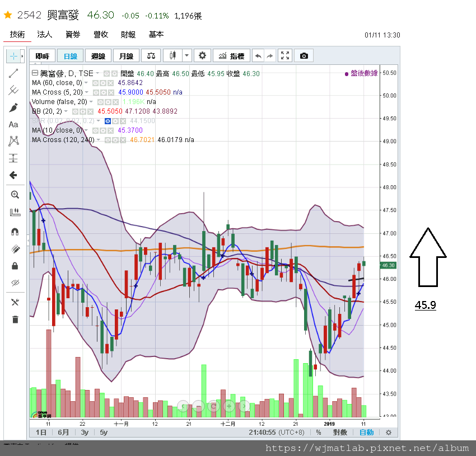Open settings for MA (10, close, 0)
Image resolution: width=476 pixels, height=456 pixels.
(x=103, y=130)
